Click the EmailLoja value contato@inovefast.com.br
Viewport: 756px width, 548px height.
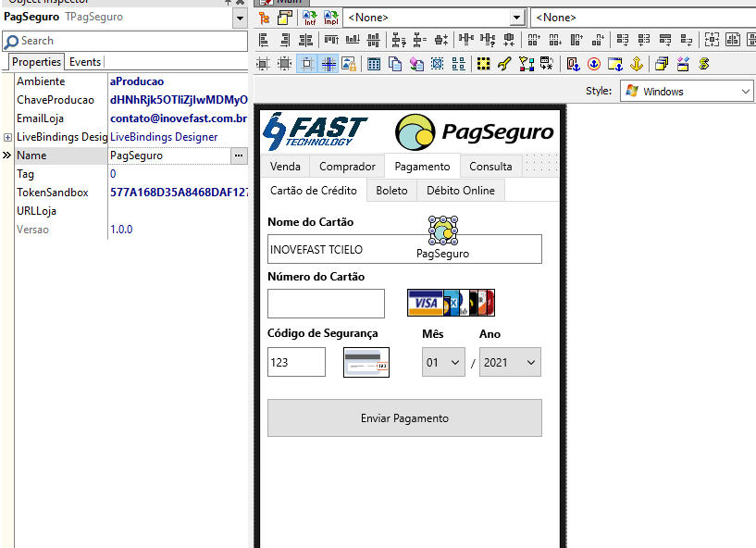(x=179, y=118)
